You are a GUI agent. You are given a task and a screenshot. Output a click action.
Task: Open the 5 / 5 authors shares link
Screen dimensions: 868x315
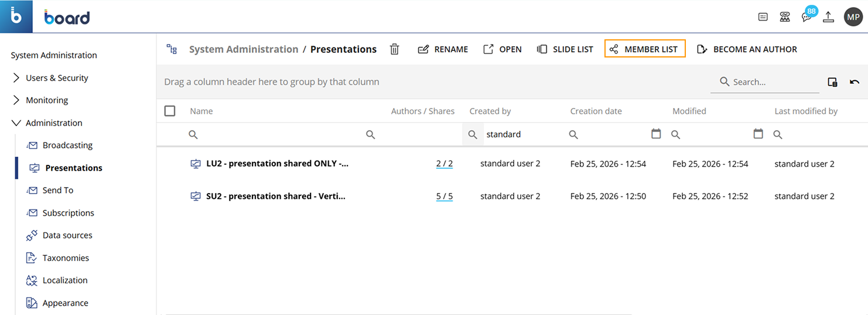click(445, 196)
